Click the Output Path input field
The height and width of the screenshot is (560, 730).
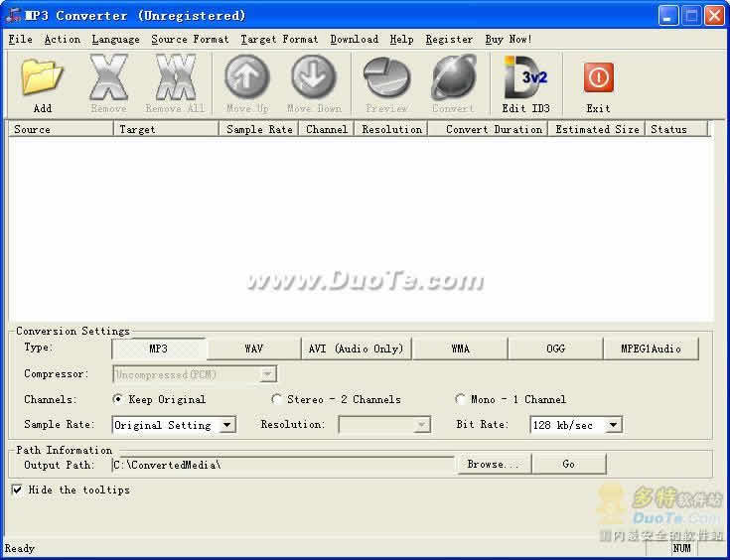pos(283,465)
